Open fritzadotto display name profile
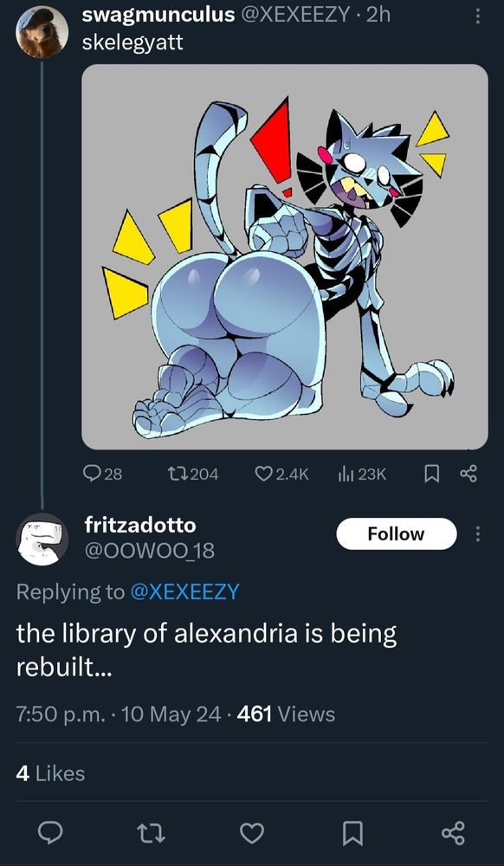This screenshot has height=866, width=504. pyautogui.click(x=140, y=526)
